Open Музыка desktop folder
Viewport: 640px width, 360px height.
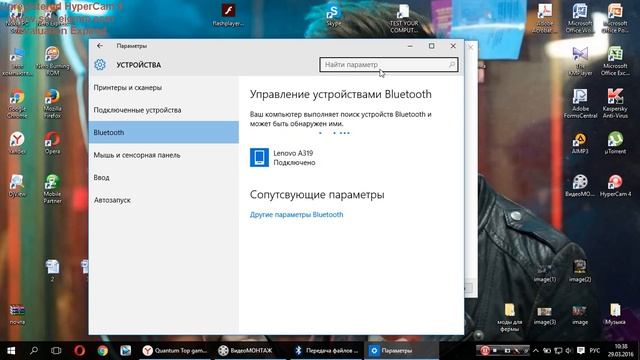(x=615, y=314)
